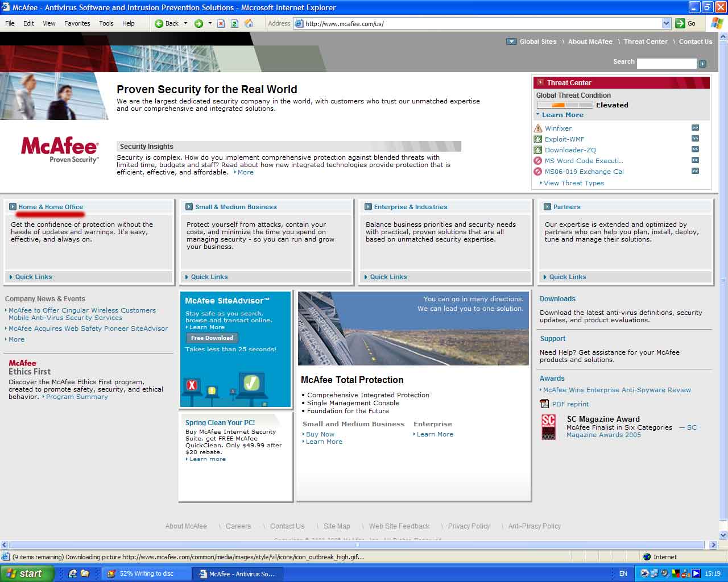Screen dimensions: 728x582
Task: Click the Stop loading icon in toolbar
Action: [221, 23]
